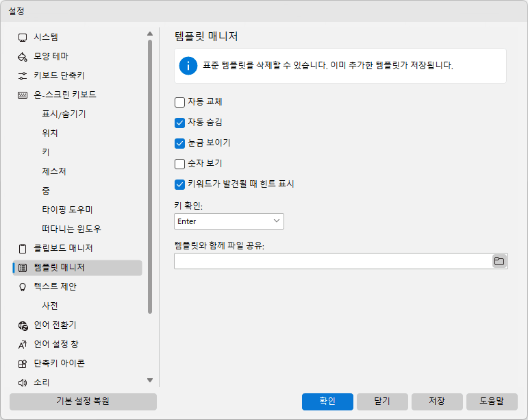Open the 언어 설정 창 page
Screen dimensions: 528x420
click(77, 345)
